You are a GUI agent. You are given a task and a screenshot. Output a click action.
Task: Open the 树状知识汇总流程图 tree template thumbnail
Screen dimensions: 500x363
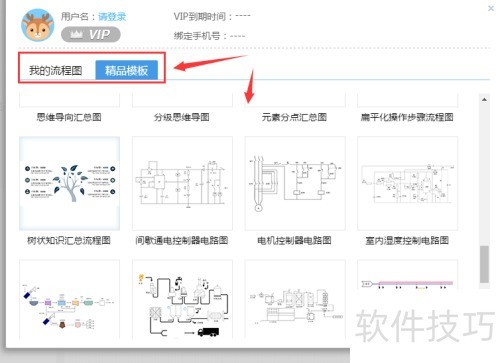(69, 183)
